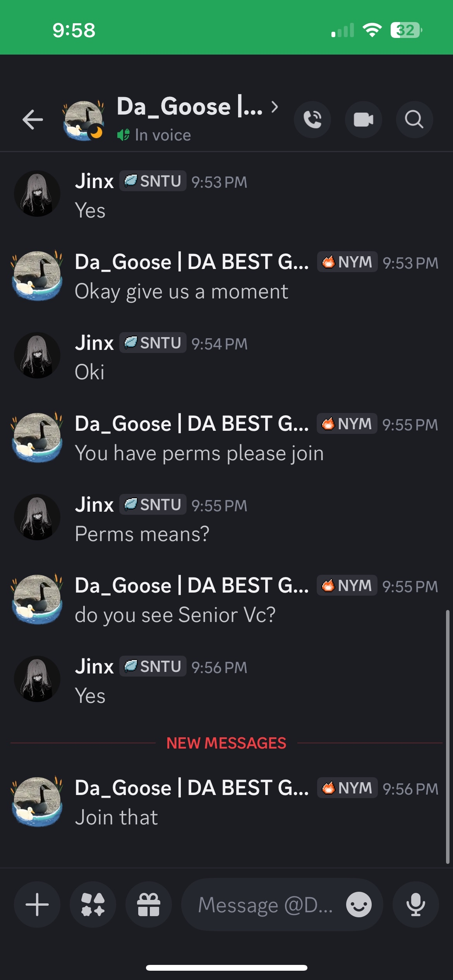
Task: Tap Jinx's username above "Perms means?"
Action: click(x=94, y=505)
